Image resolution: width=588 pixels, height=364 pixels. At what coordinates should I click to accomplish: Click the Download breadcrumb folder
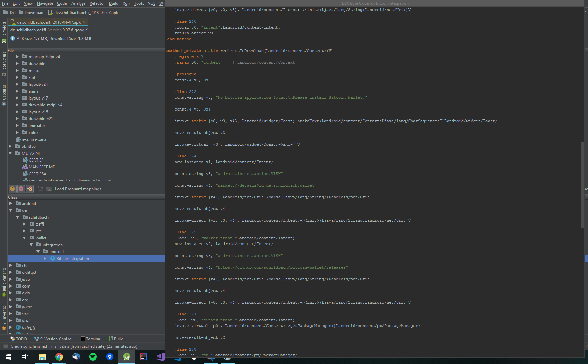(x=31, y=13)
